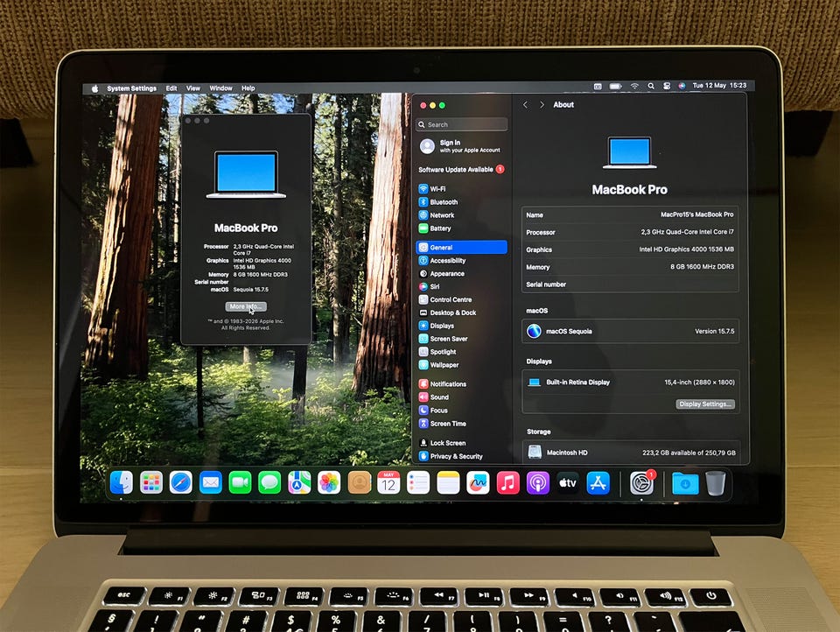Sign in with your Apple Account

click(x=460, y=146)
